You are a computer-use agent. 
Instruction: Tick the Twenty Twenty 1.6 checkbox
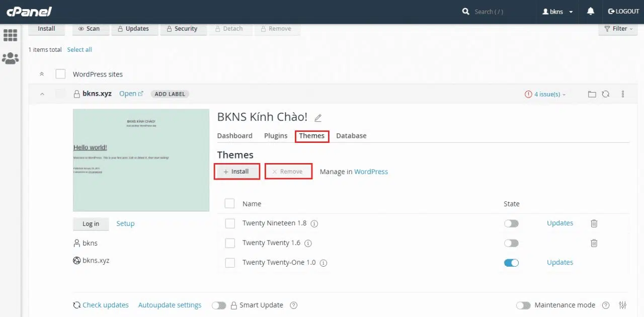click(230, 243)
